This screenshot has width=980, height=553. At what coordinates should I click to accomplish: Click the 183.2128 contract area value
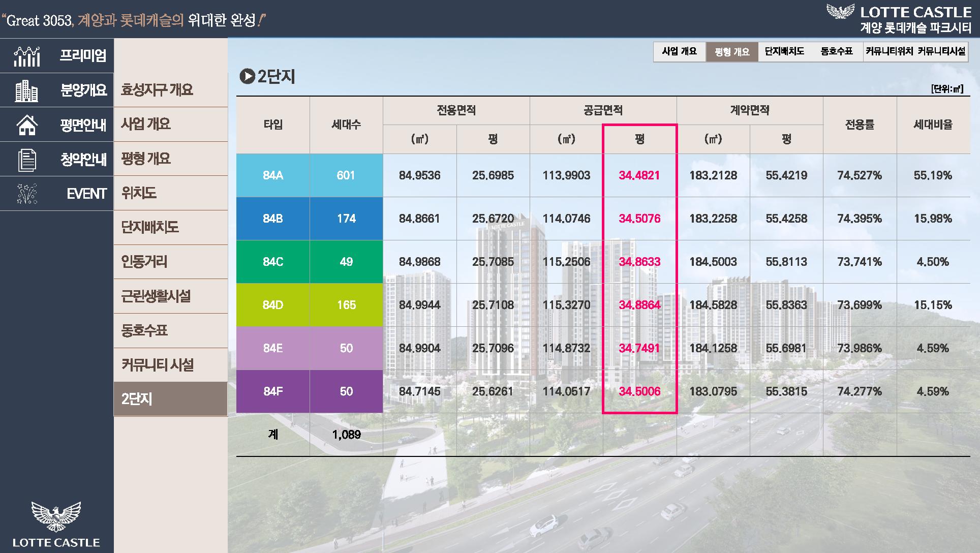coord(713,175)
